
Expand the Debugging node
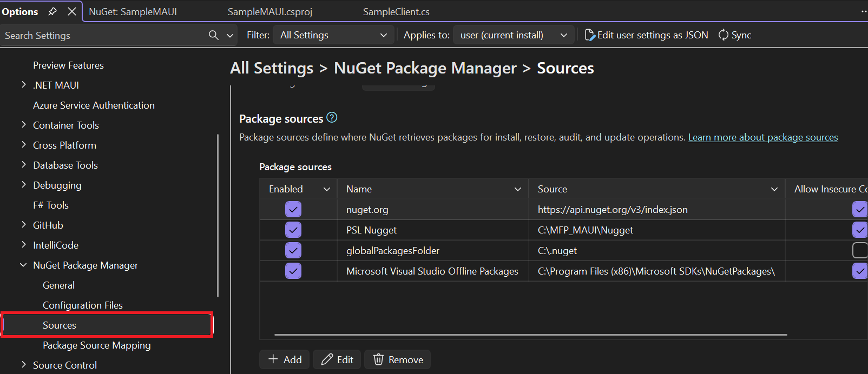(x=23, y=185)
